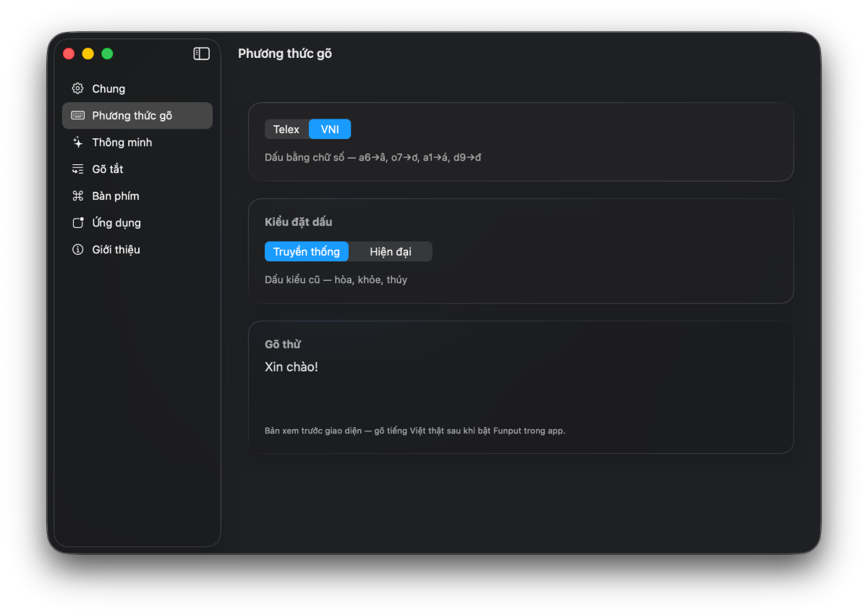Toggle the sidebar panel icon
Viewport: 868px width, 616px height.
tap(201, 54)
